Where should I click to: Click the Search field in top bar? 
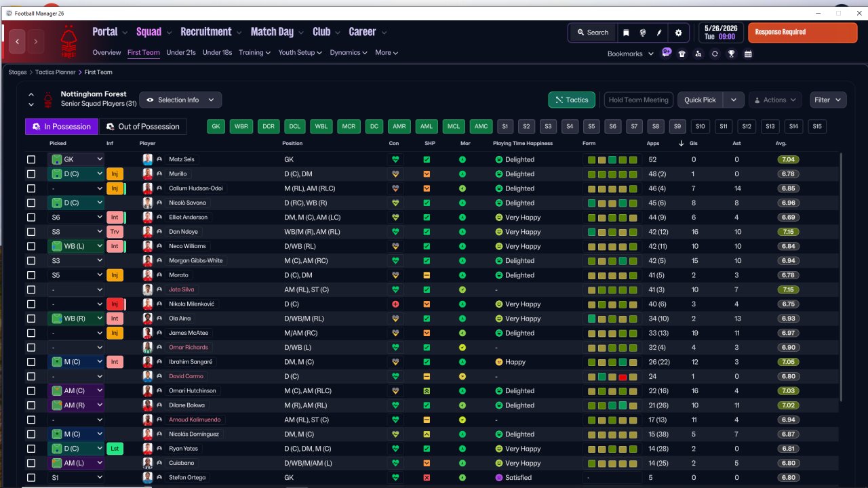point(592,33)
